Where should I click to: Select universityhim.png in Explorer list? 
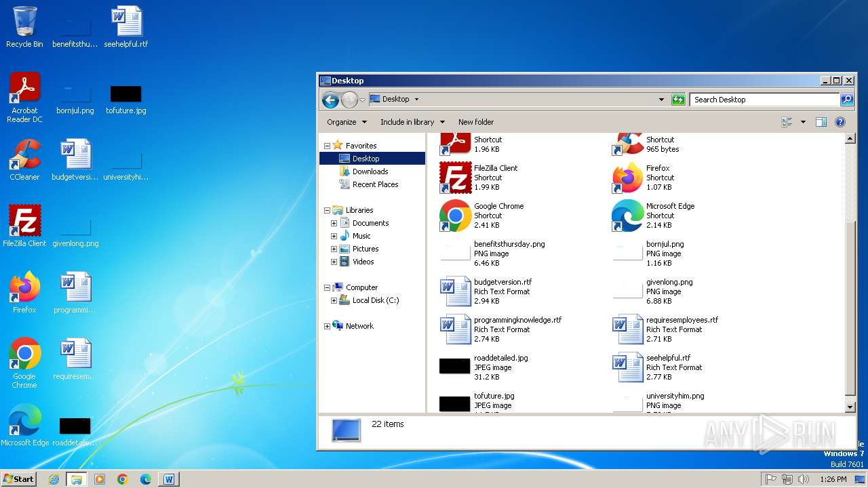[658, 403]
